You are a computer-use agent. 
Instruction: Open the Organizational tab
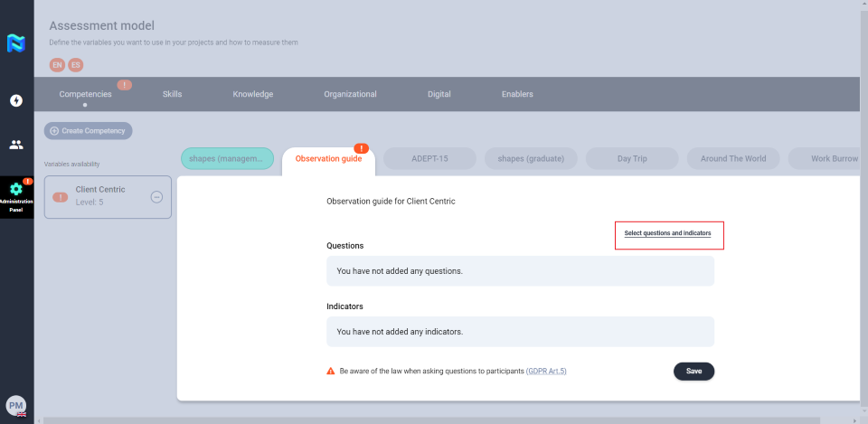tap(350, 94)
